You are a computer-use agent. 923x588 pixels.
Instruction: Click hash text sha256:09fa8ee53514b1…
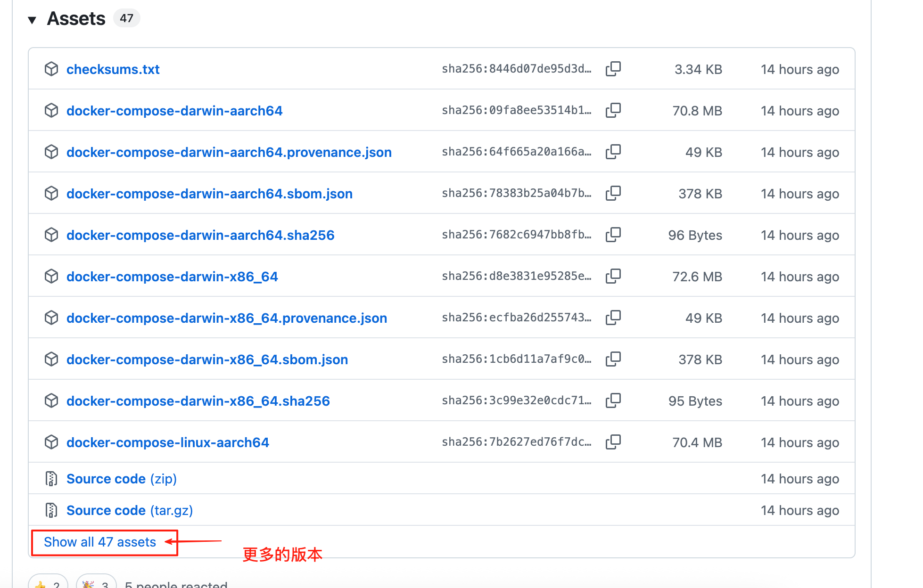[517, 110]
